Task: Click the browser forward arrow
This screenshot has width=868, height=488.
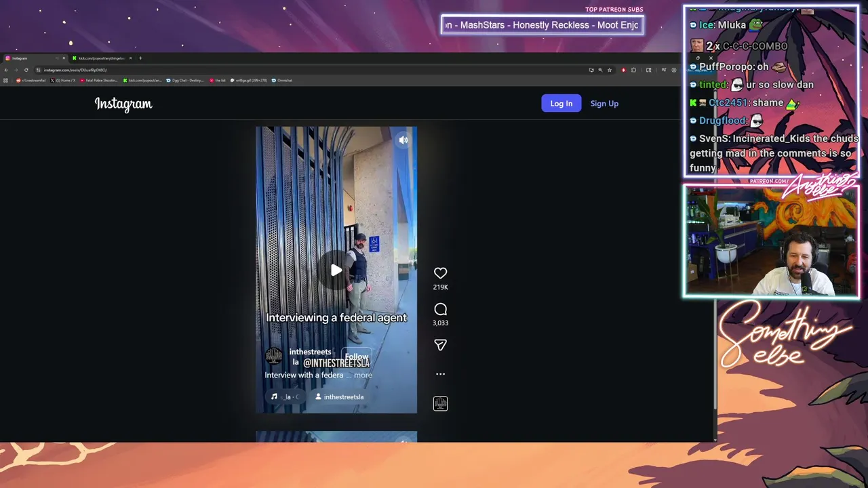Action: tap(16, 70)
